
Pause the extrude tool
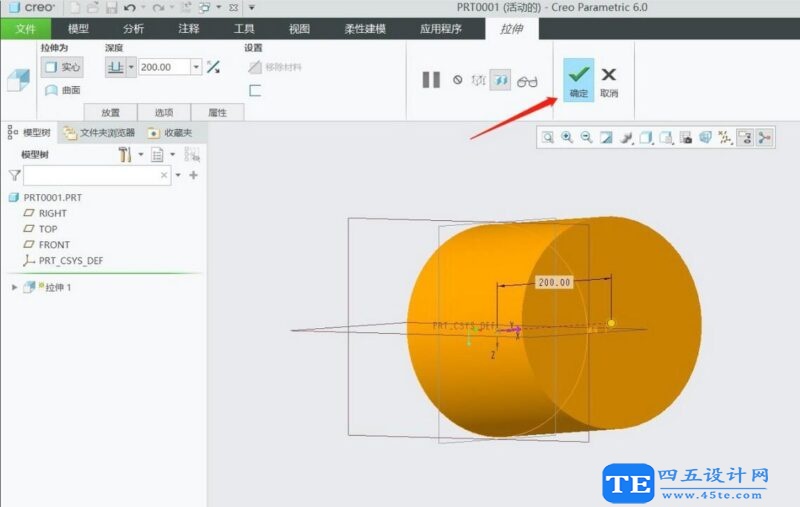coord(431,80)
